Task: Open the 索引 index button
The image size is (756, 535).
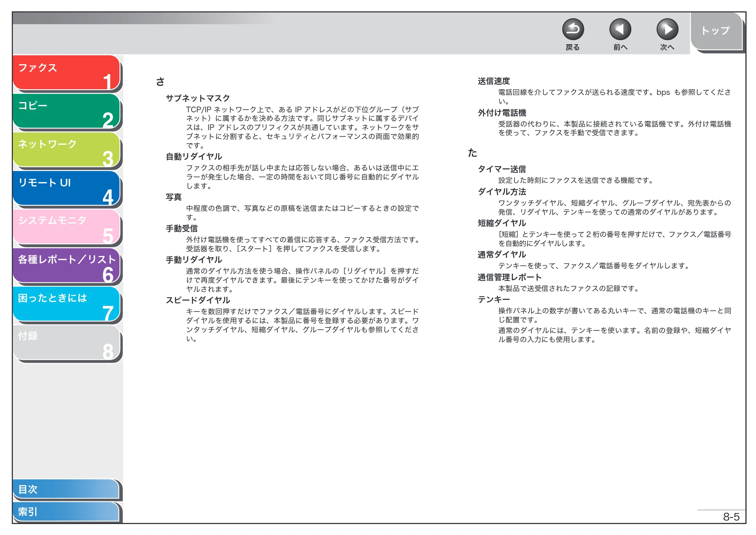Action: coord(66,512)
